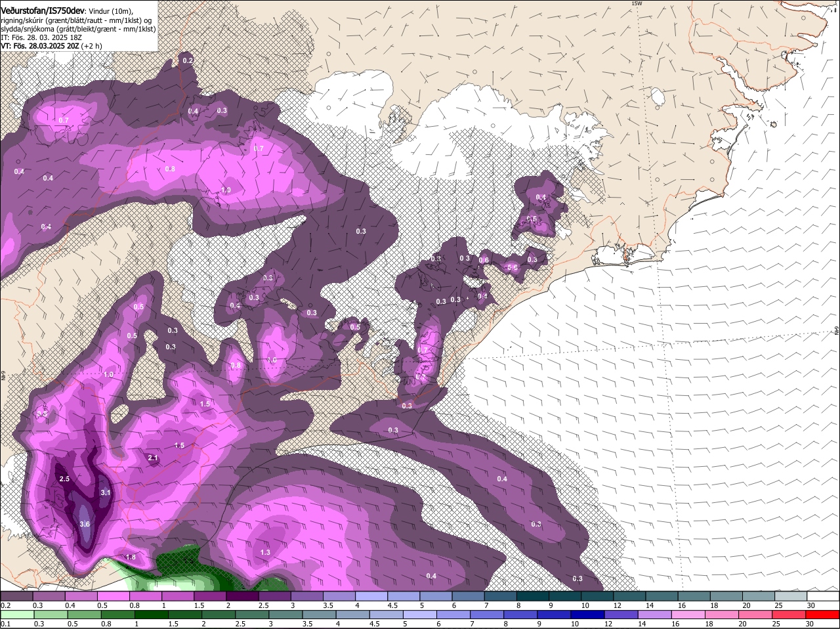Click the white 30+ swatch in the upper legend
The height and width of the screenshot is (629, 840).
pyautogui.click(x=824, y=596)
